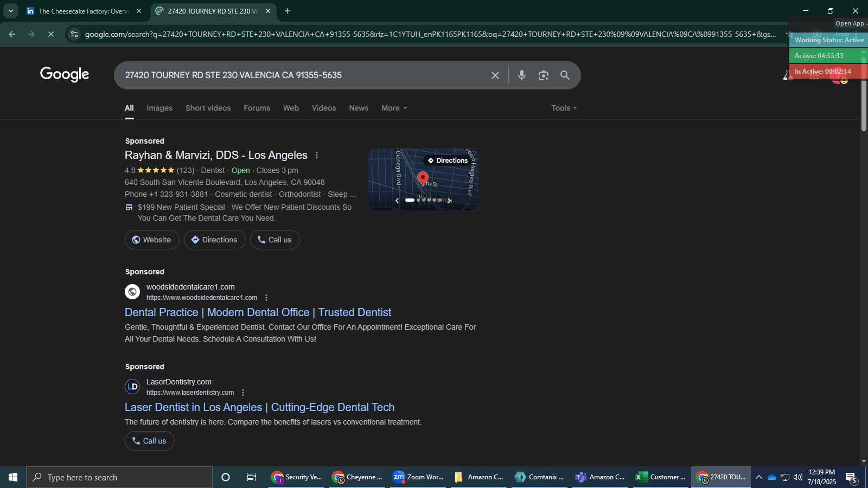This screenshot has height=488, width=868.
Task: Open Laser Dentist in Los Angeles link
Action: click(259, 407)
